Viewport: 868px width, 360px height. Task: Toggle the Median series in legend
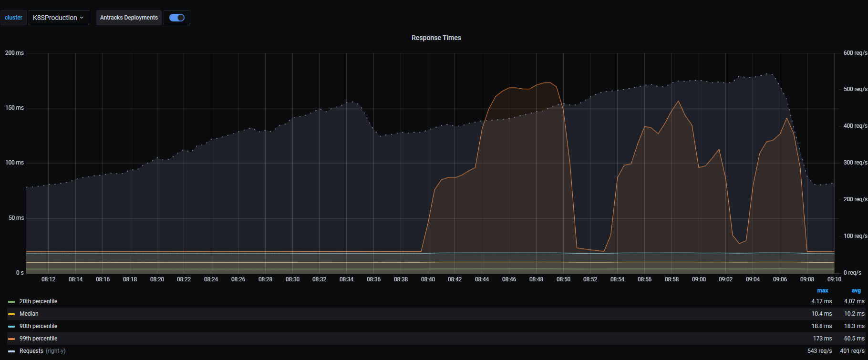pyautogui.click(x=29, y=314)
